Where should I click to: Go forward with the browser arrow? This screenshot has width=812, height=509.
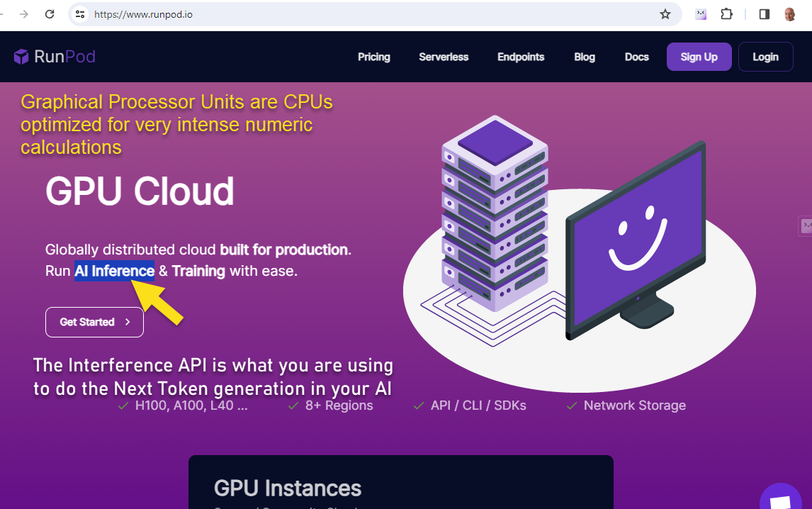click(x=24, y=14)
